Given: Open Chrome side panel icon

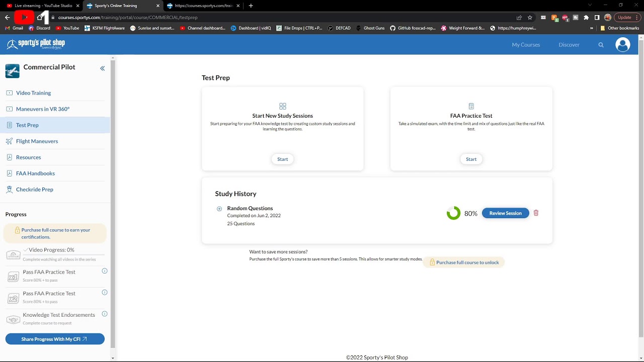Looking at the screenshot, I should (x=597, y=17).
